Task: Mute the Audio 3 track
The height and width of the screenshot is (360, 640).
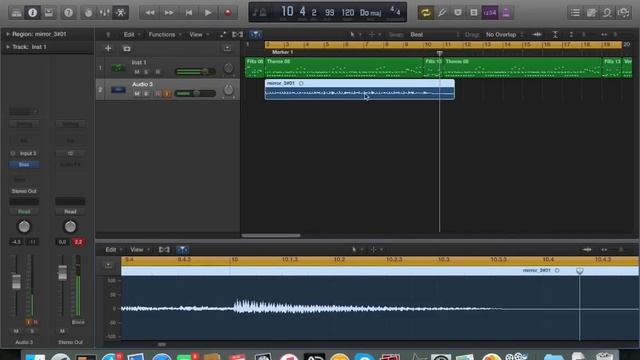Action: [x=137, y=93]
